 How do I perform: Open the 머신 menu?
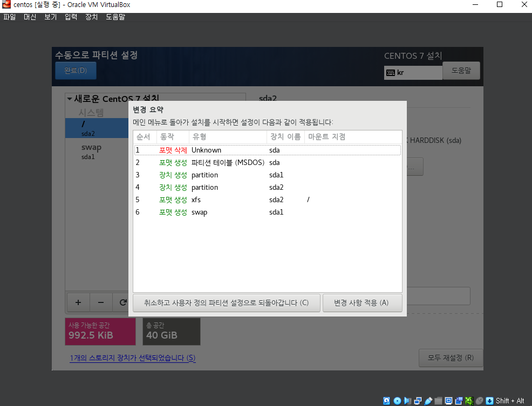pyautogui.click(x=30, y=17)
